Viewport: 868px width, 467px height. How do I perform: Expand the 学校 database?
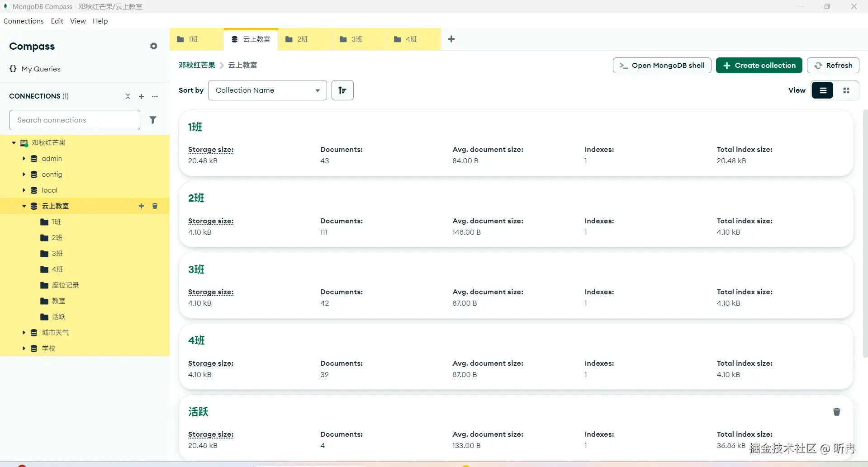(24, 349)
